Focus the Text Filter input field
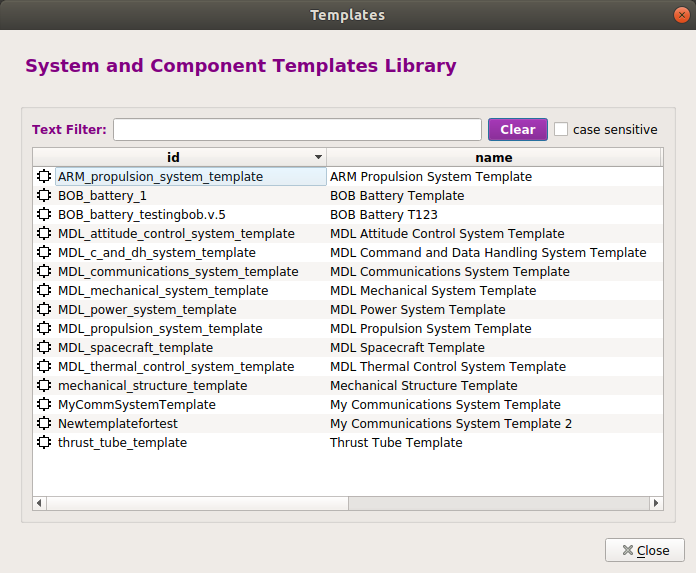 click(297, 130)
